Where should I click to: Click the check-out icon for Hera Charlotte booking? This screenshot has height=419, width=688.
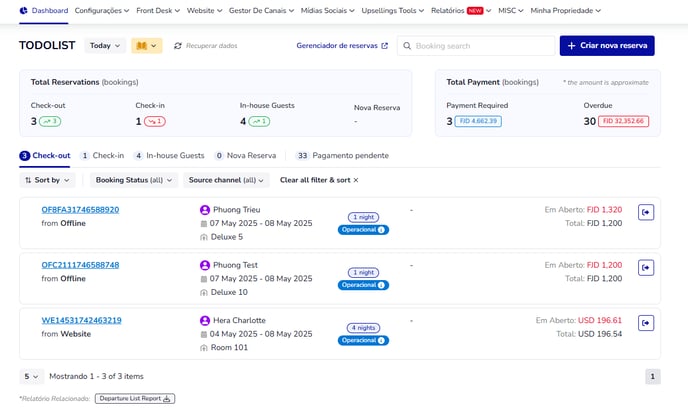point(646,323)
